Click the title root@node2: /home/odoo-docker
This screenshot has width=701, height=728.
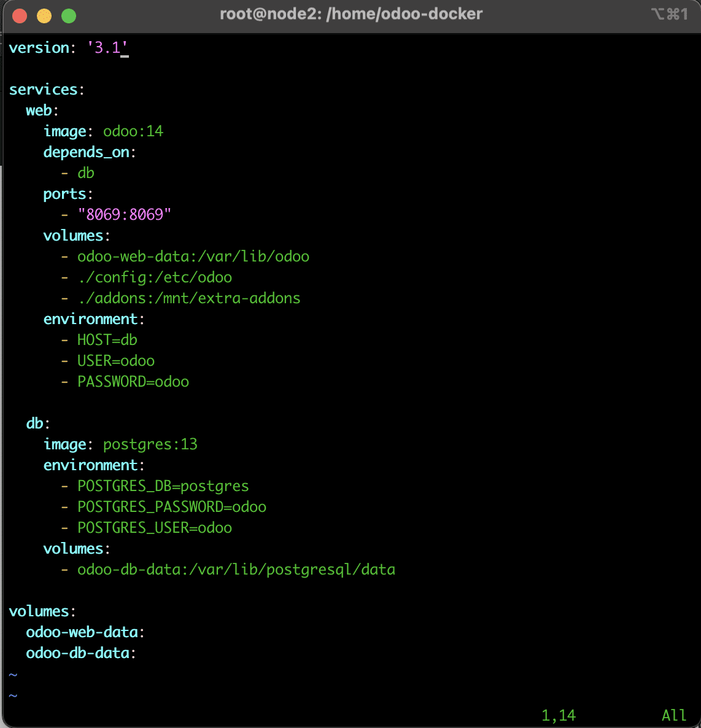pyautogui.click(x=350, y=14)
